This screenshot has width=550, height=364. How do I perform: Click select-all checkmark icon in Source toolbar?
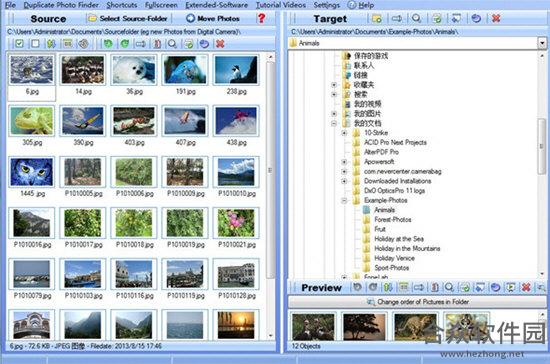[x=19, y=44]
